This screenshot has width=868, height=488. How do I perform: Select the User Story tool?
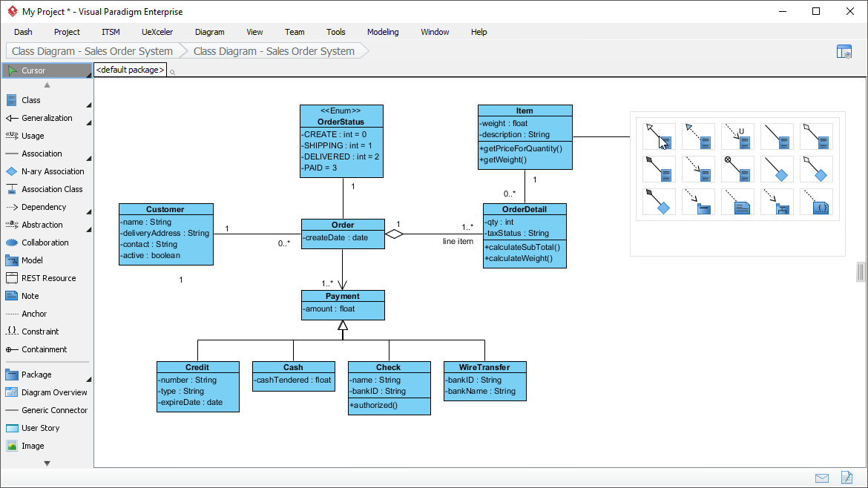click(x=47, y=428)
